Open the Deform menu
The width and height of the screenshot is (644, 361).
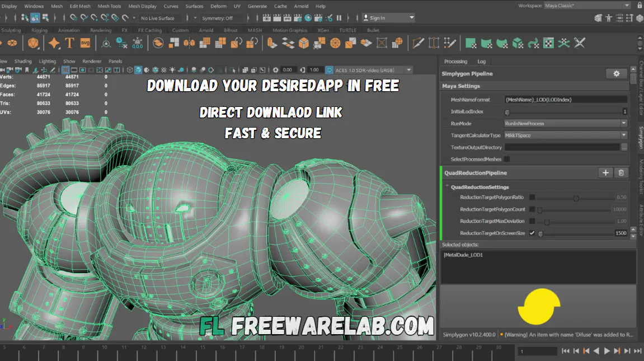point(218,6)
